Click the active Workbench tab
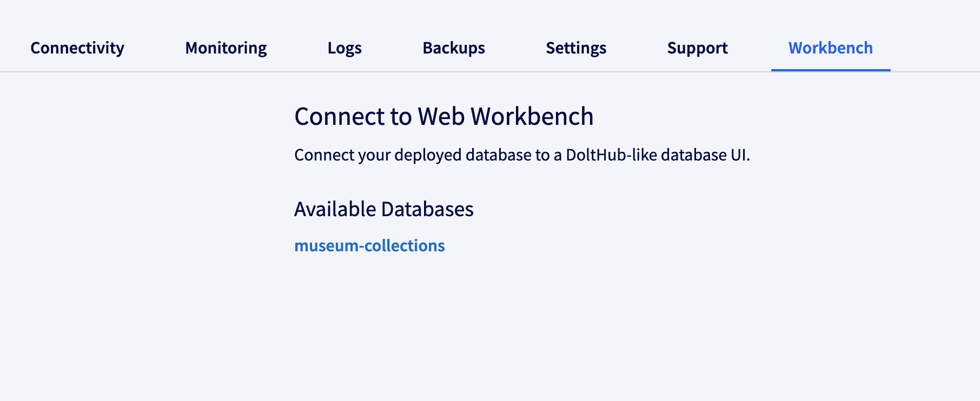The width and height of the screenshot is (980, 401). (x=831, y=48)
